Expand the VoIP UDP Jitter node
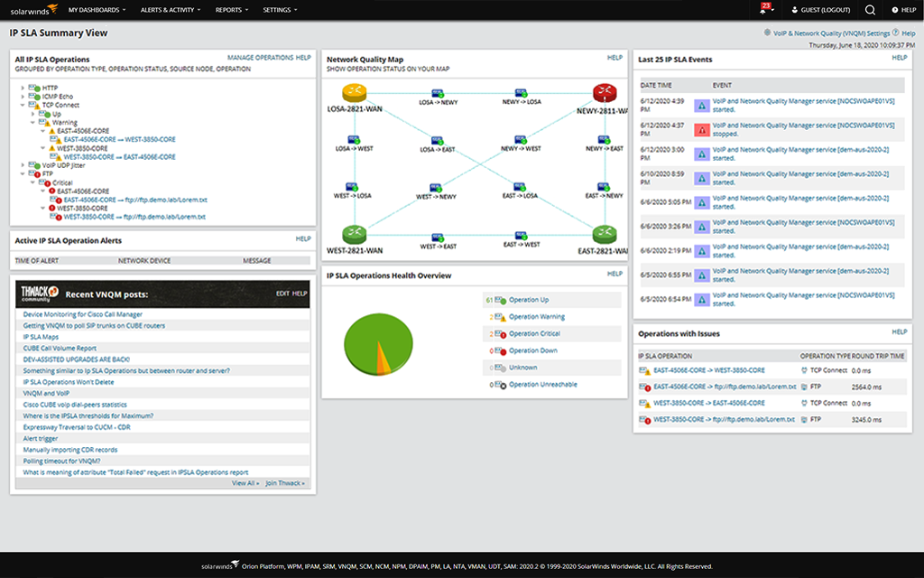This screenshot has width=924, height=578. (22, 165)
